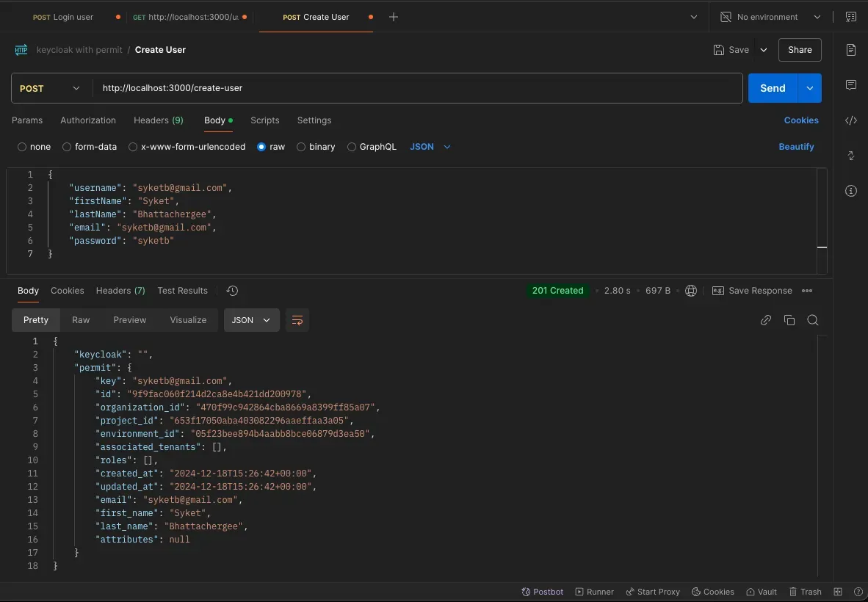Click into the request URL field

point(419,88)
